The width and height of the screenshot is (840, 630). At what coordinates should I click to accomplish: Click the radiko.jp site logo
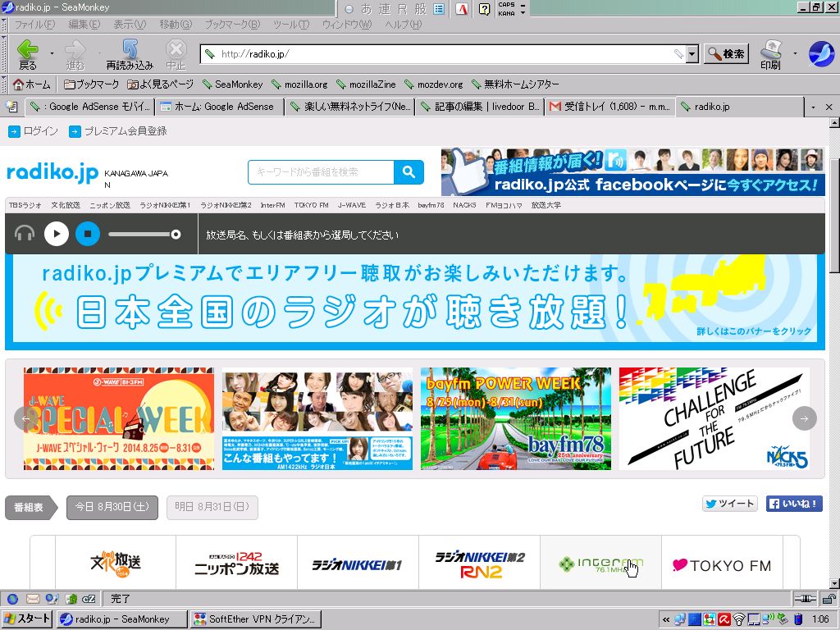pos(52,172)
